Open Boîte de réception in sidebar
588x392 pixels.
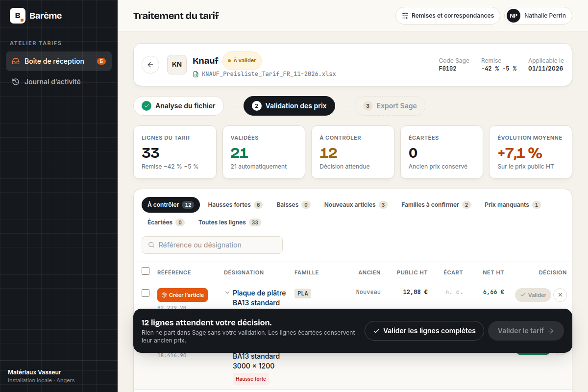[x=59, y=61]
